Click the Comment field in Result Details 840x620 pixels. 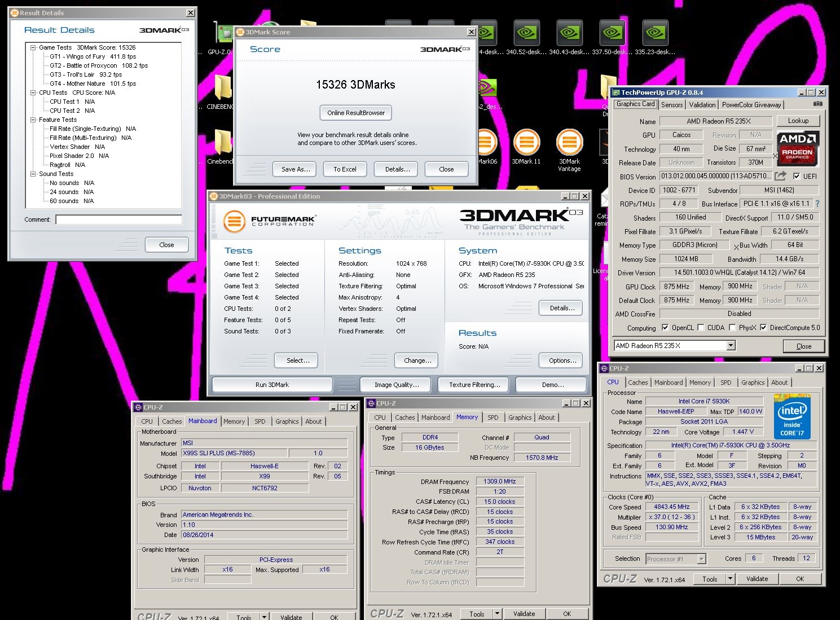[118, 219]
